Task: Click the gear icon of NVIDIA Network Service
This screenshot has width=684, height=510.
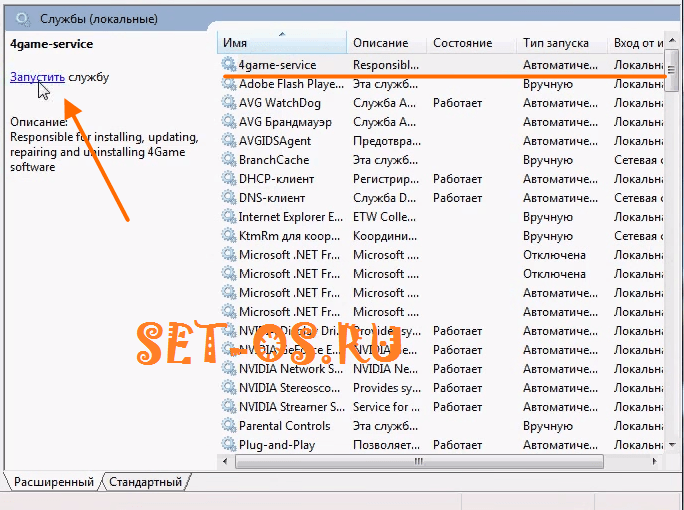Action: pos(229,368)
